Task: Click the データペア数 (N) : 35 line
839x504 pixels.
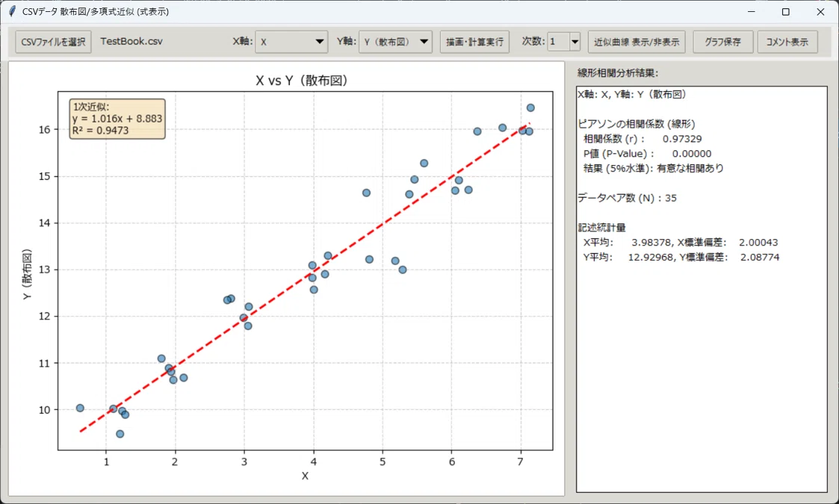Action: 627,198
